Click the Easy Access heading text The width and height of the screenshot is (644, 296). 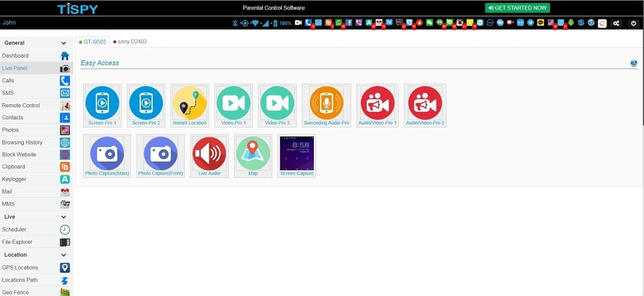click(x=100, y=63)
